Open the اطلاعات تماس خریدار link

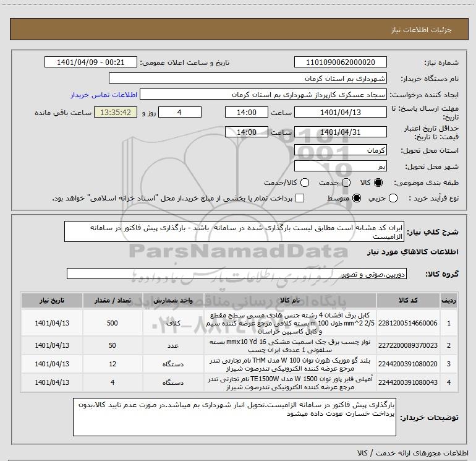click(104, 95)
